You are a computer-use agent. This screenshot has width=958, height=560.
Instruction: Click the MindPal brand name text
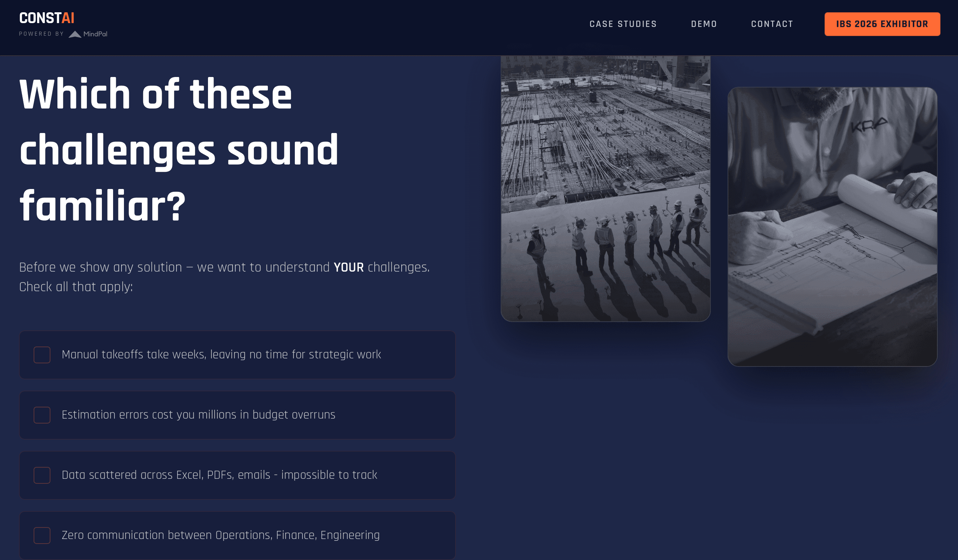pyautogui.click(x=95, y=34)
